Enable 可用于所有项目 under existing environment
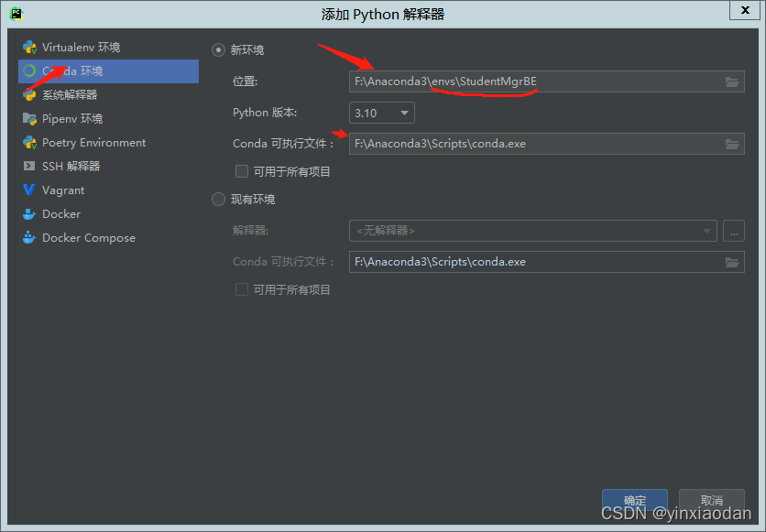 click(242, 289)
